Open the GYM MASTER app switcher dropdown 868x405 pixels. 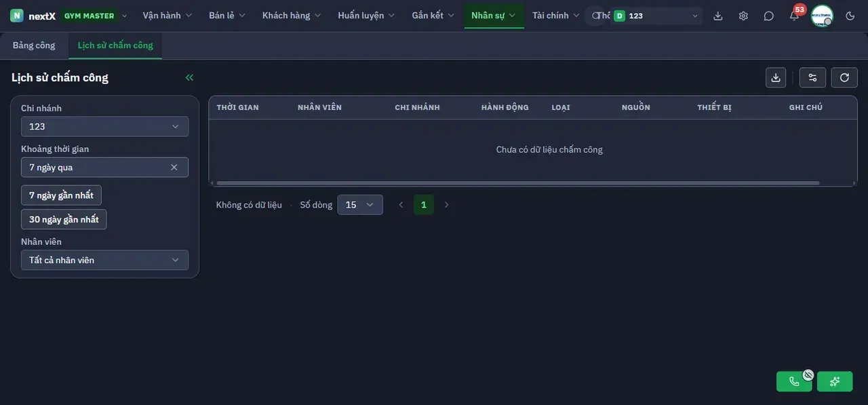(94, 16)
